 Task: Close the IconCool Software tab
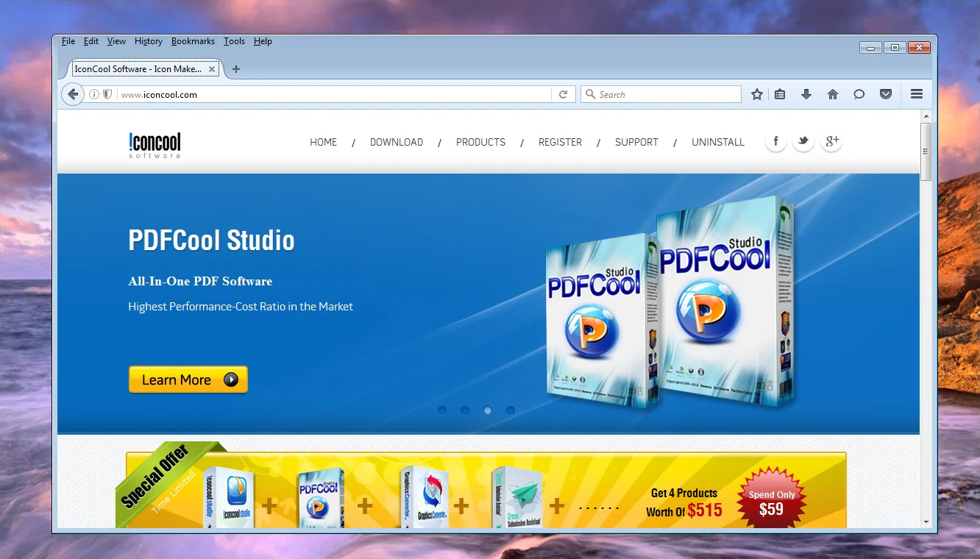[x=212, y=69]
